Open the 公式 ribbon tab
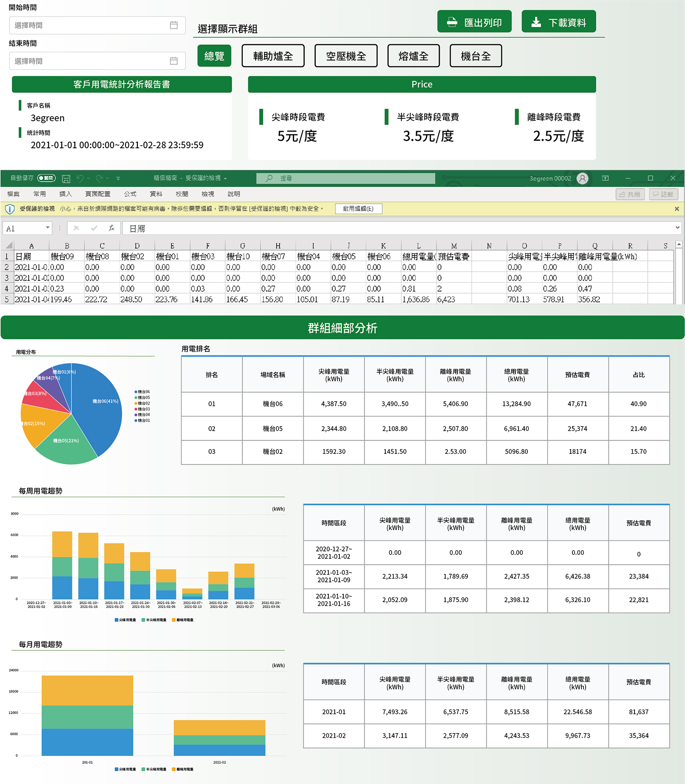The height and width of the screenshot is (784, 685). click(x=130, y=194)
